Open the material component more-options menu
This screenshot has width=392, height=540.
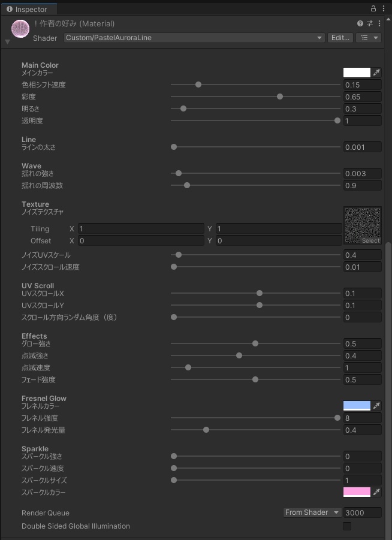pos(379,23)
